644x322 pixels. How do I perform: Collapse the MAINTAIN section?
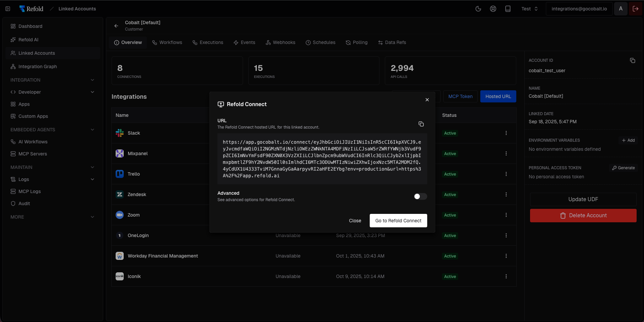click(92, 167)
